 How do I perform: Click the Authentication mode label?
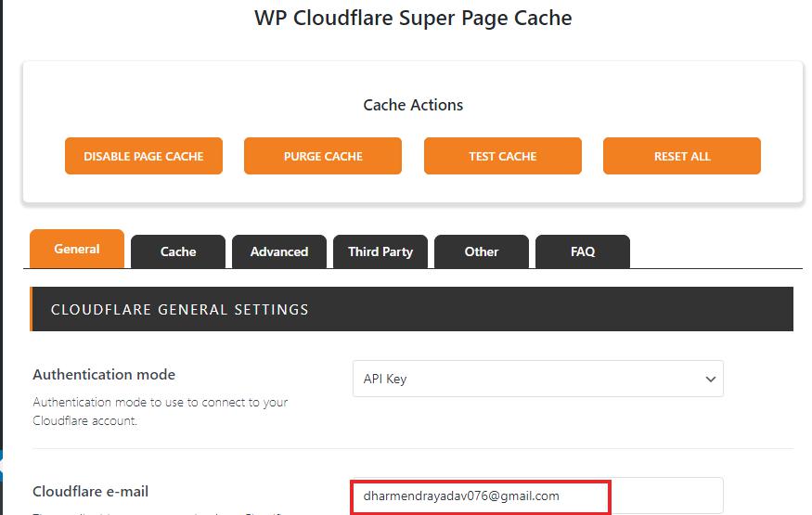(x=104, y=375)
